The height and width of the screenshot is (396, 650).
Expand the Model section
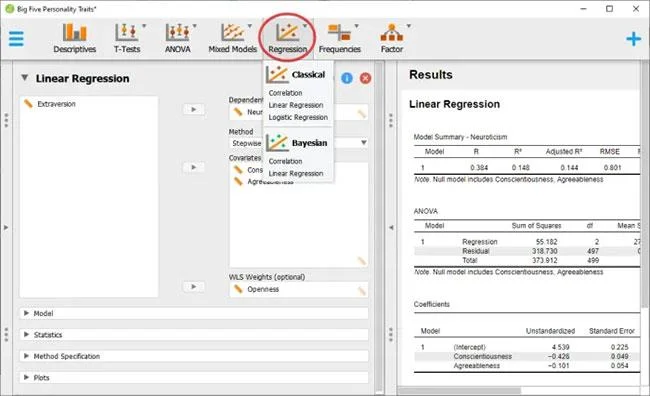[x=194, y=313]
